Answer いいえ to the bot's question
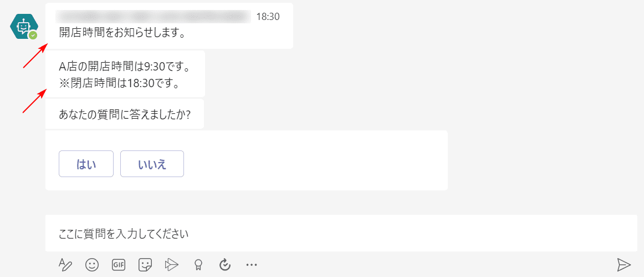 click(152, 164)
